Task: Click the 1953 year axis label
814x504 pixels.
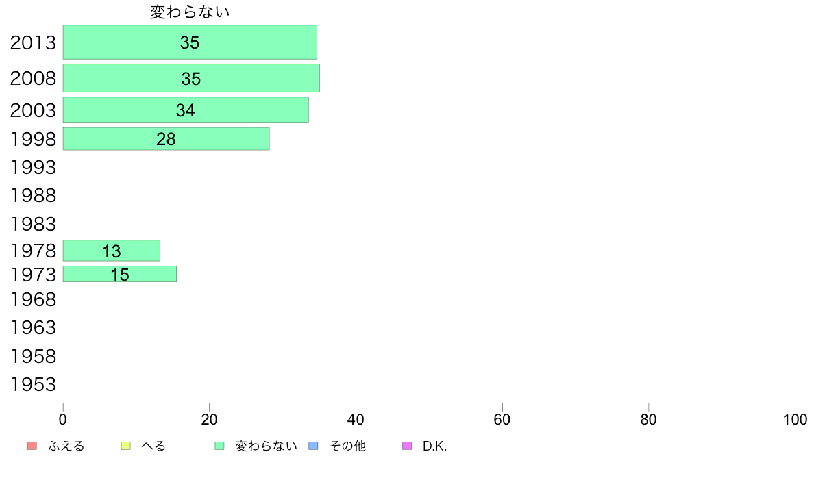Action: pos(33,385)
